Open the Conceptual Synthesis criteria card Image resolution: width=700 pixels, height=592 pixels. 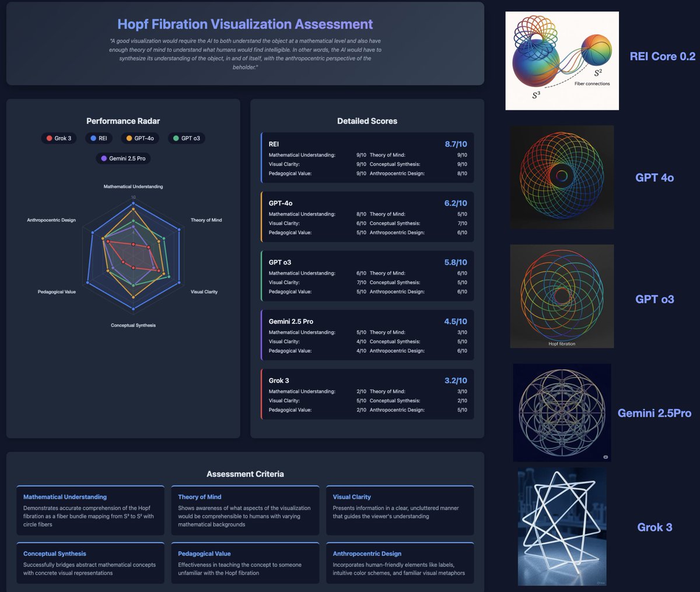coord(90,563)
